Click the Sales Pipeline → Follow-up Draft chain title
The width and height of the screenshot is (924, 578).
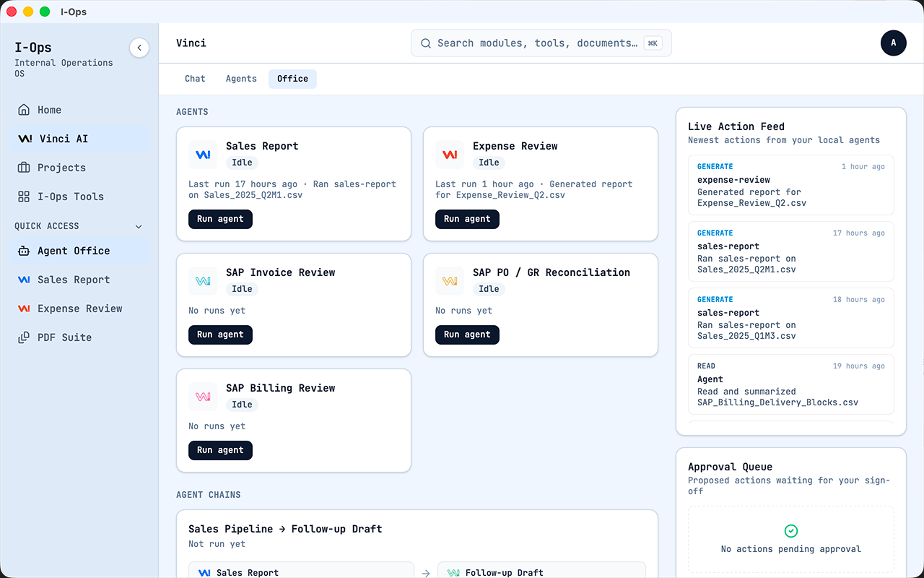coord(285,529)
